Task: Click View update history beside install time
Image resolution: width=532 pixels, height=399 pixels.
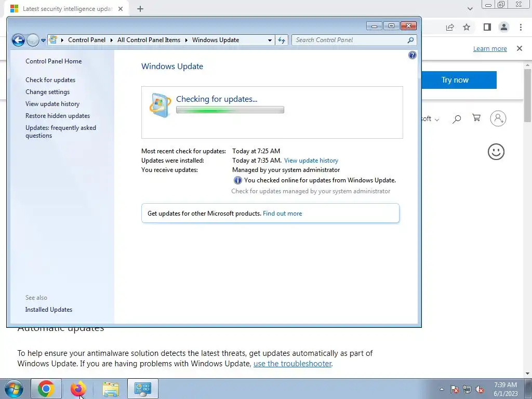Action: coord(311,161)
